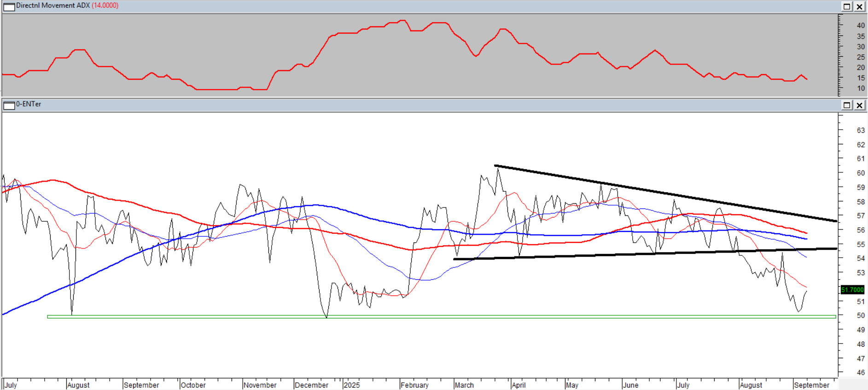The image size is (868, 390).
Task: Click the May label on the time axis
Action: tap(572, 385)
